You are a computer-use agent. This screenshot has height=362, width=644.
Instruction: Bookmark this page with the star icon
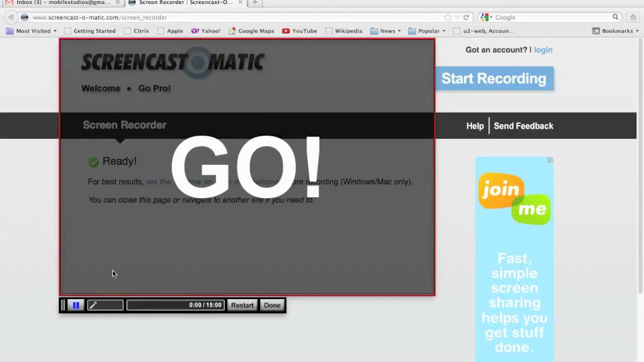[447, 17]
